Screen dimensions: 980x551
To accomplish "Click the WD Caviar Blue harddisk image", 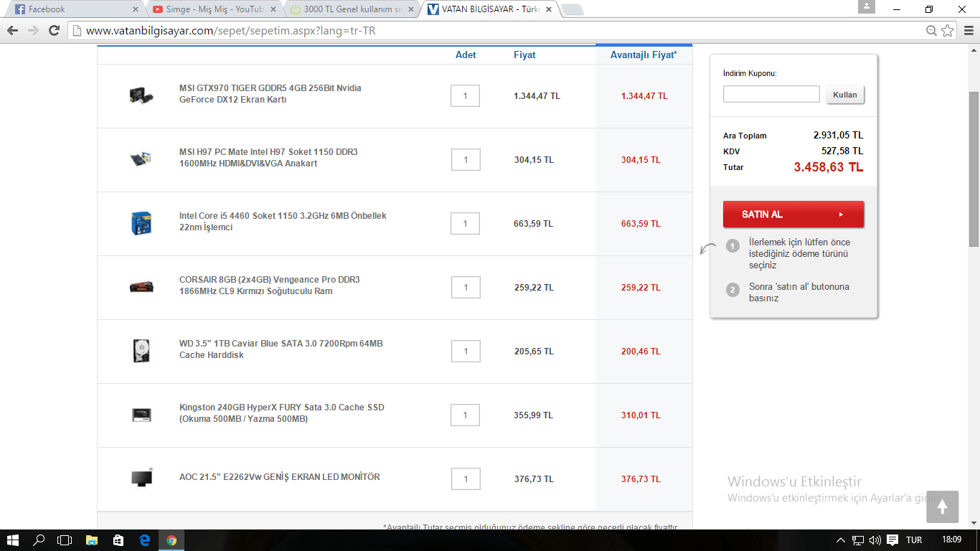I will coord(141,351).
